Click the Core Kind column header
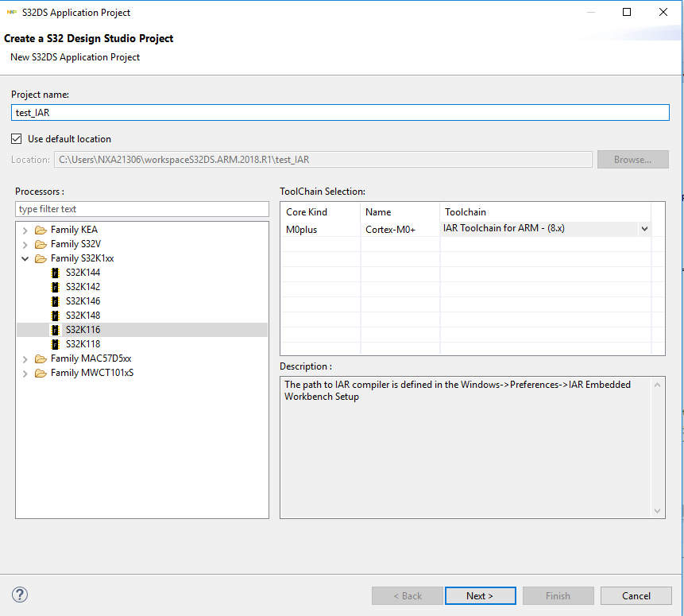Viewport: 684px width, 616px height. [321, 212]
